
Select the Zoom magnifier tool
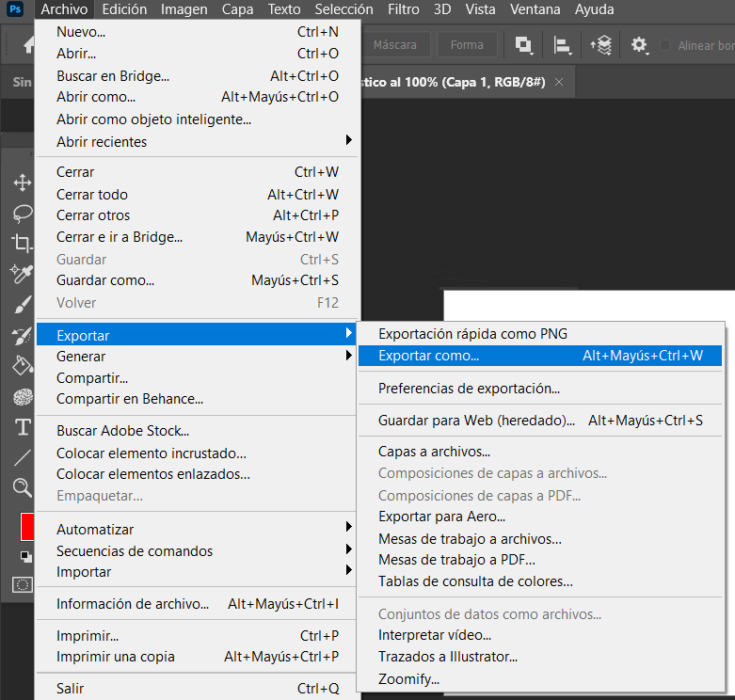coord(22,486)
